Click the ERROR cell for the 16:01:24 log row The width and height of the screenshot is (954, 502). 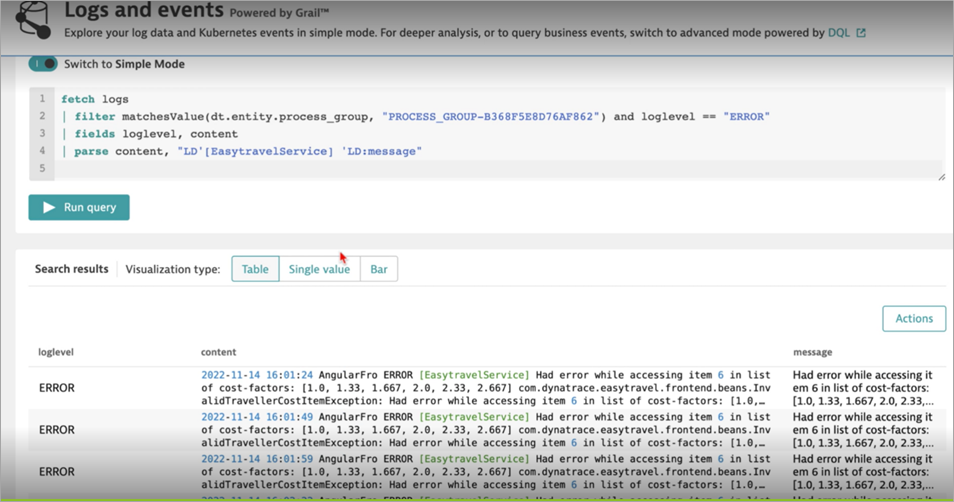pyautogui.click(x=57, y=388)
